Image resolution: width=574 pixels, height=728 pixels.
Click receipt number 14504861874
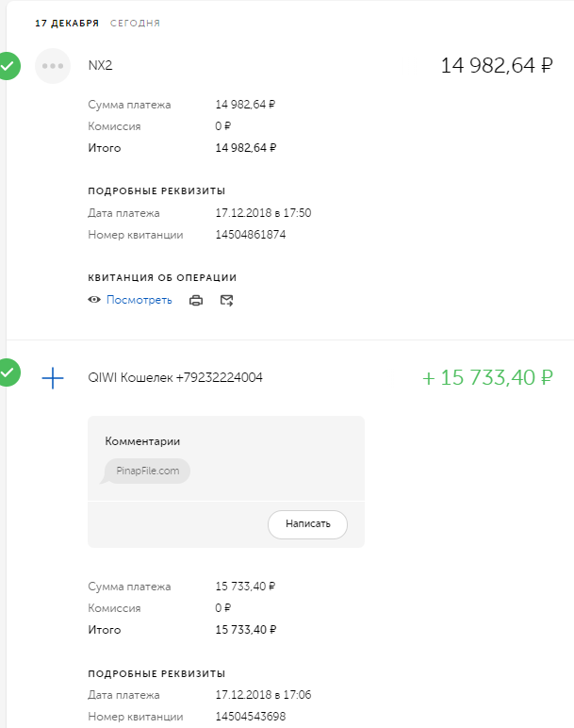click(250, 235)
